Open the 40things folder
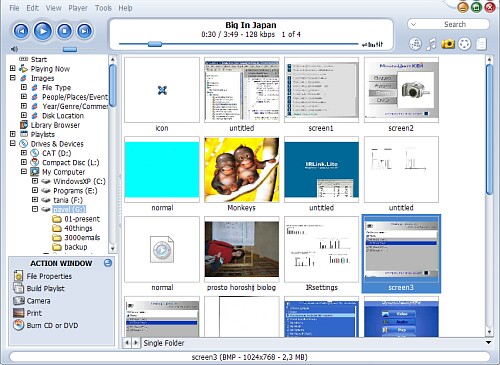This screenshot has width=500, height=365. point(78,228)
